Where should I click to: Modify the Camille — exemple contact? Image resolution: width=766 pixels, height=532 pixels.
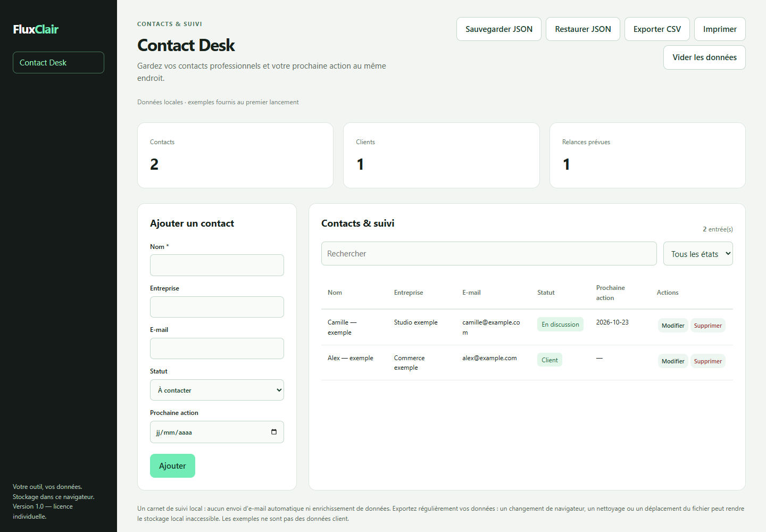coord(673,326)
